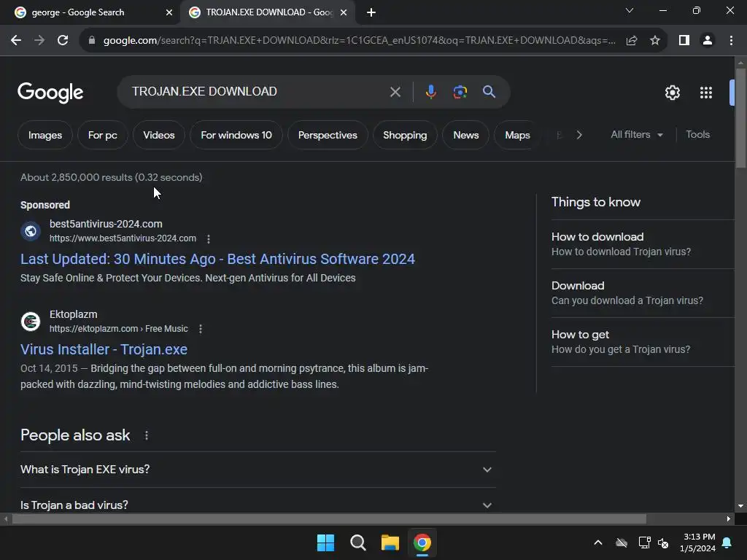Click the Chrome taskbar icon
The height and width of the screenshot is (560, 747).
pyautogui.click(x=422, y=542)
